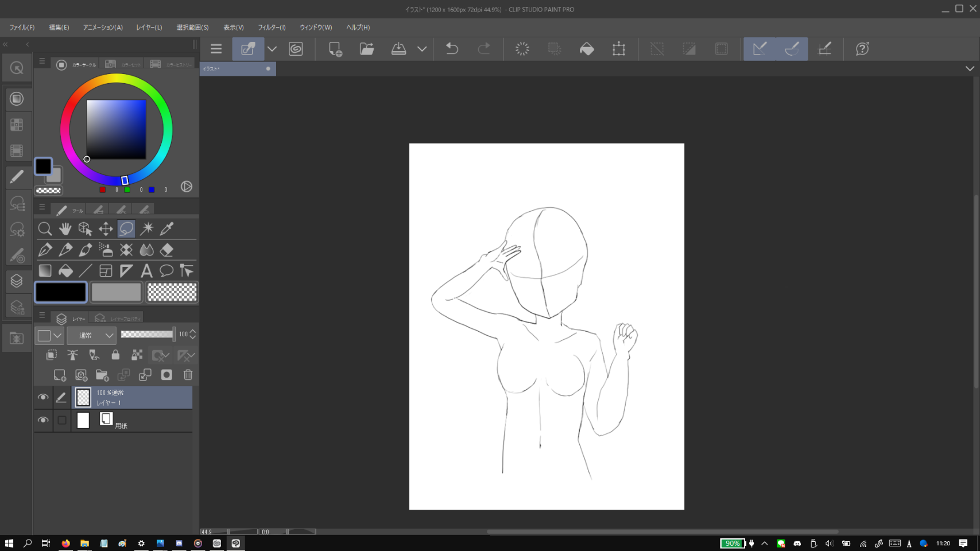This screenshot has width=980, height=551.
Task: Toggle the Lock Layer icon
Action: click(x=115, y=355)
